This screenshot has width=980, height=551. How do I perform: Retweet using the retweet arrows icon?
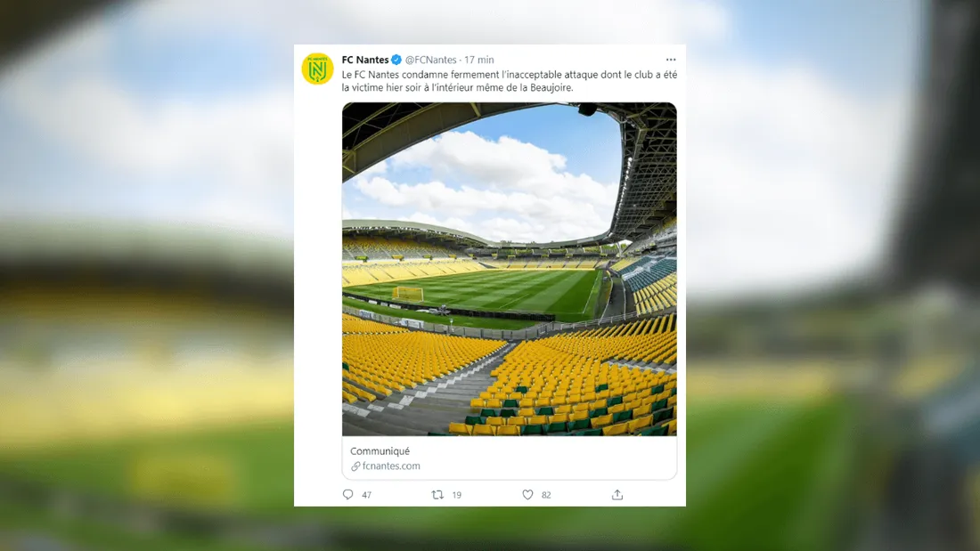(x=437, y=495)
